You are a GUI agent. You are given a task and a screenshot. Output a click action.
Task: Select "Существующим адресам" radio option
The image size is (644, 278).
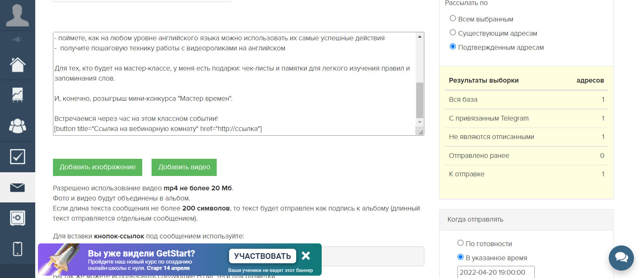(453, 33)
